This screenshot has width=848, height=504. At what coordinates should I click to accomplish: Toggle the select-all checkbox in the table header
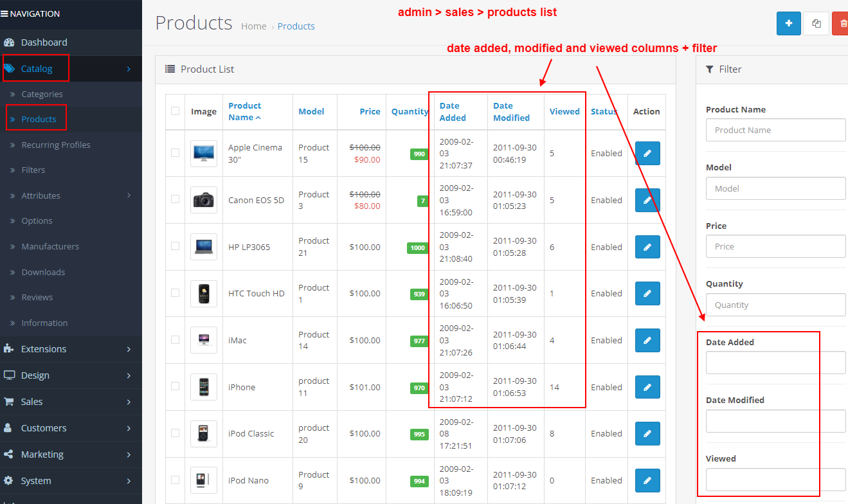[175, 111]
